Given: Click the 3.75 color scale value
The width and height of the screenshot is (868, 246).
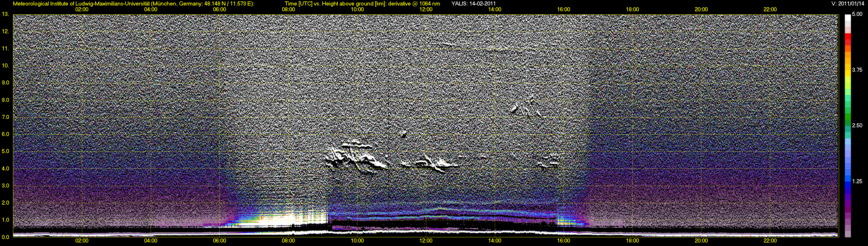Looking at the screenshot, I should (857, 70).
